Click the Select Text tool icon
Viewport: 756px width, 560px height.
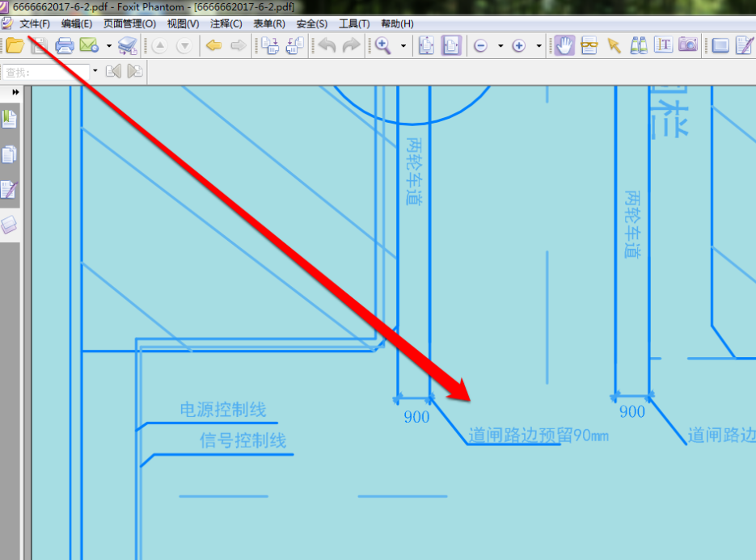663,45
